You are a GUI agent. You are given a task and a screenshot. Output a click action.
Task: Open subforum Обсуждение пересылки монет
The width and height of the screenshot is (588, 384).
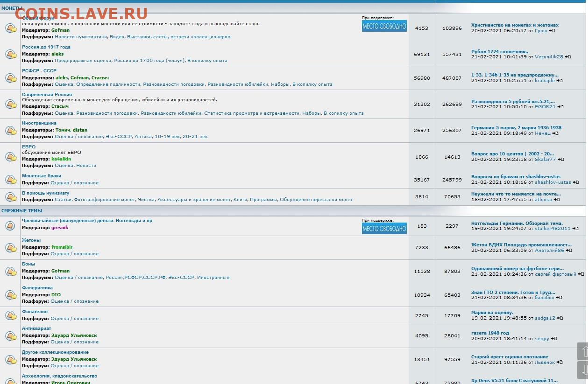pos(316,200)
